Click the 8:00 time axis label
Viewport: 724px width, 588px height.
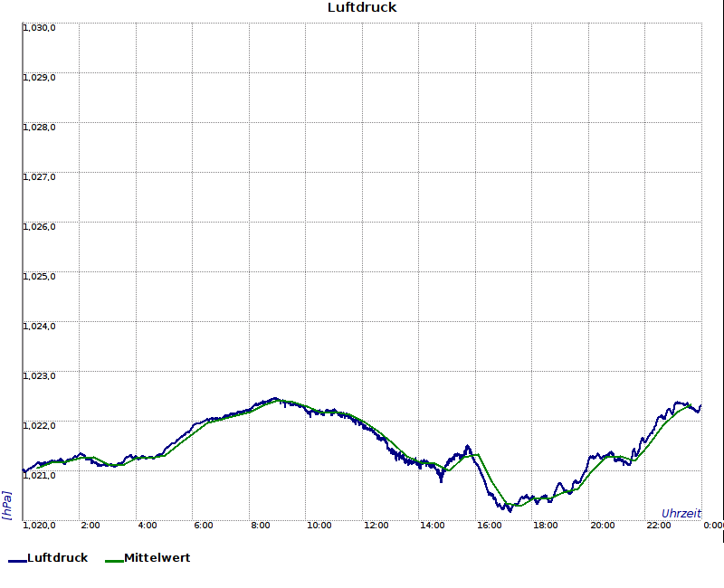click(261, 526)
